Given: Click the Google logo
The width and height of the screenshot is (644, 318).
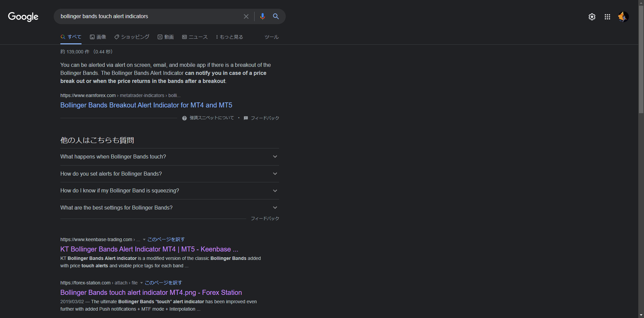Looking at the screenshot, I should point(23,16).
